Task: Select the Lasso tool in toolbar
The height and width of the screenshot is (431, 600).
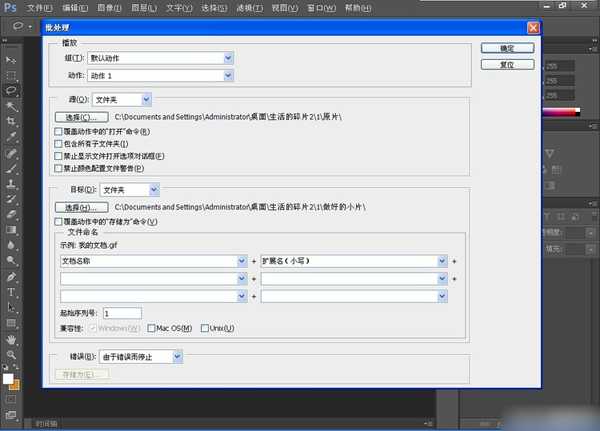Action: [12, 90]
